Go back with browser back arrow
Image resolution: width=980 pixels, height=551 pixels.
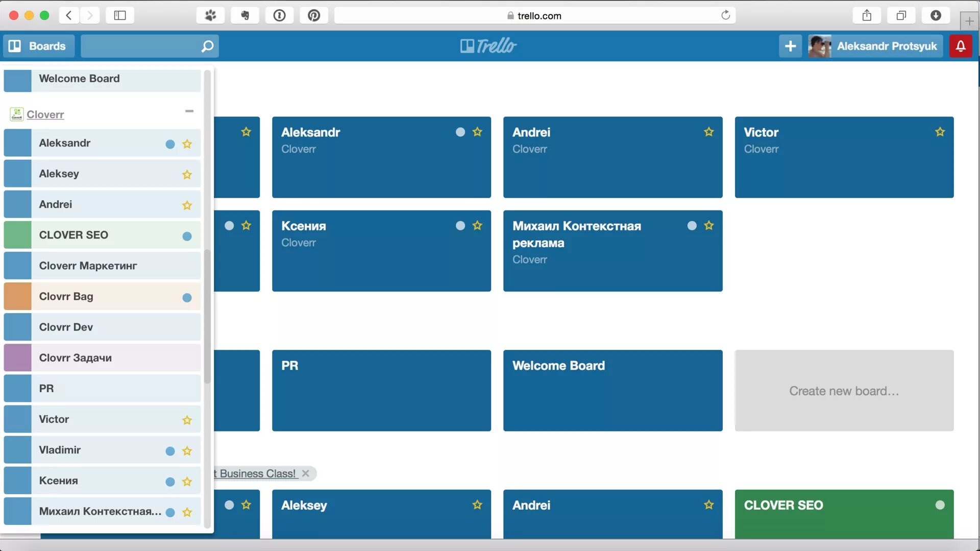[x=69, y=15]
